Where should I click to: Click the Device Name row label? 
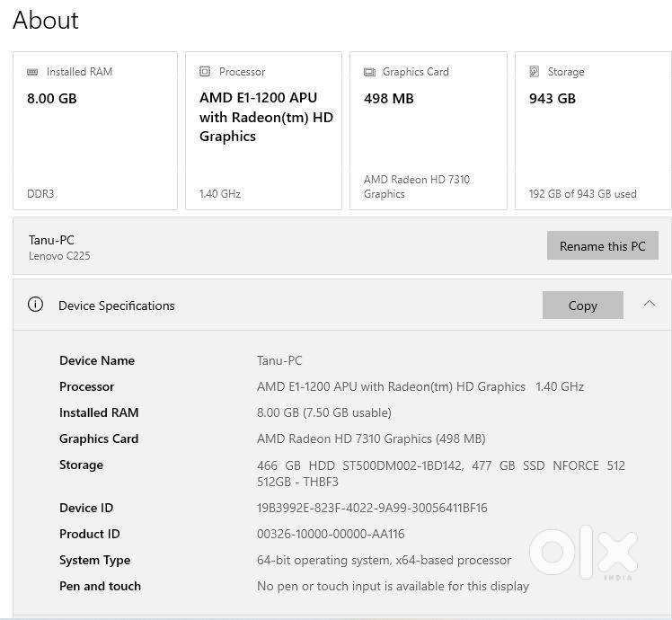click(x=97, y=360)
